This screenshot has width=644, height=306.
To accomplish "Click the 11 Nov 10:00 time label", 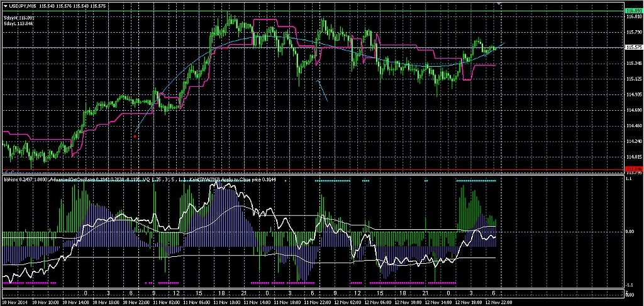I will pyautogui.click(x=226, y=301).
